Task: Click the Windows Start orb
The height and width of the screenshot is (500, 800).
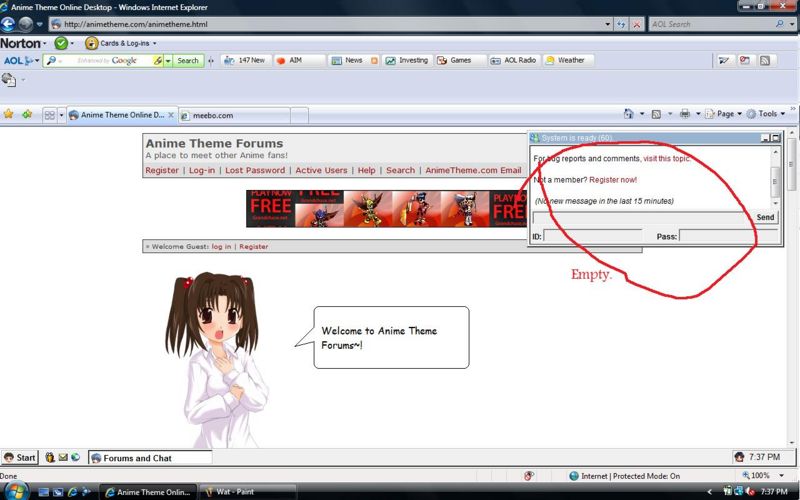Action: pos(15,491)
